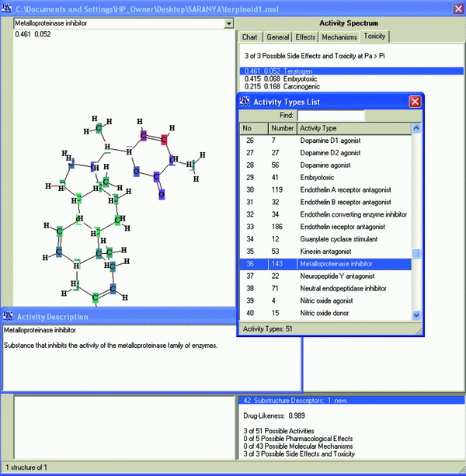The width and height of the screenshot is (466, 476).
Task: Click the Drug-Likeness 0.989 value
Action: point(274,415)
